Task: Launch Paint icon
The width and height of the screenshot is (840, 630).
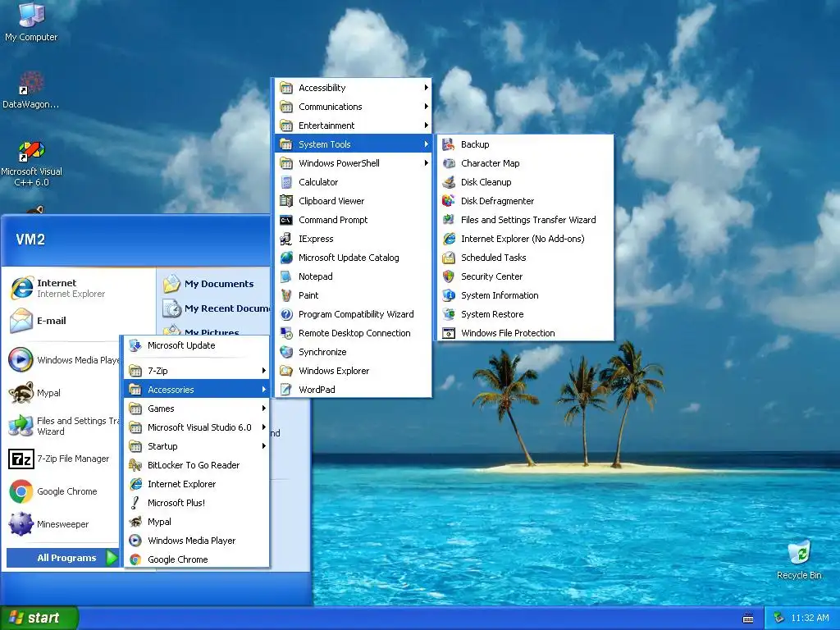Action: coord(286,295)
